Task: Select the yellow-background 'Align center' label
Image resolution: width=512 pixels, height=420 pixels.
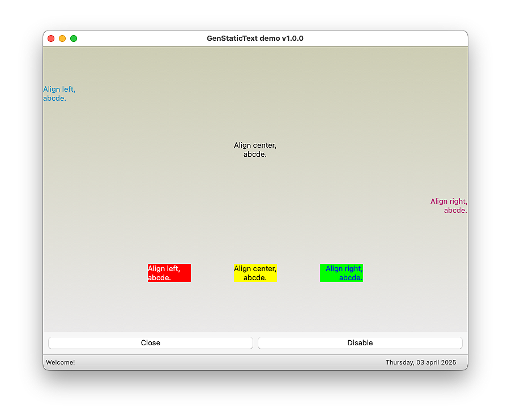Action: [x=255, y=273]
